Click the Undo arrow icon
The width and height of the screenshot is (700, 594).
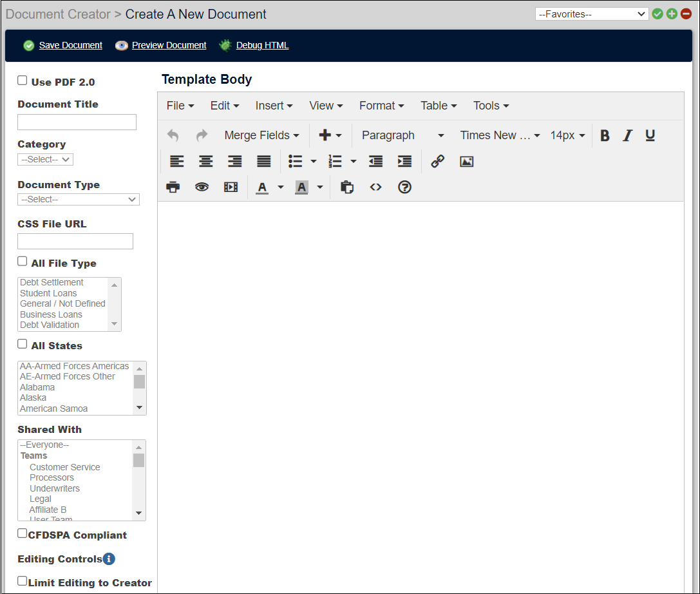[x=173, y=135]
